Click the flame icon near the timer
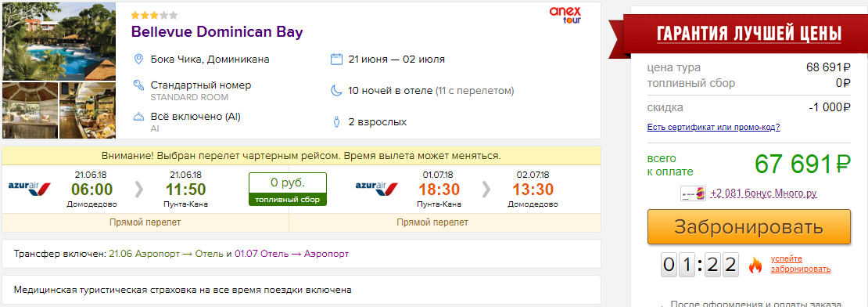The image size is (868, 307). (x=755, y=265)
